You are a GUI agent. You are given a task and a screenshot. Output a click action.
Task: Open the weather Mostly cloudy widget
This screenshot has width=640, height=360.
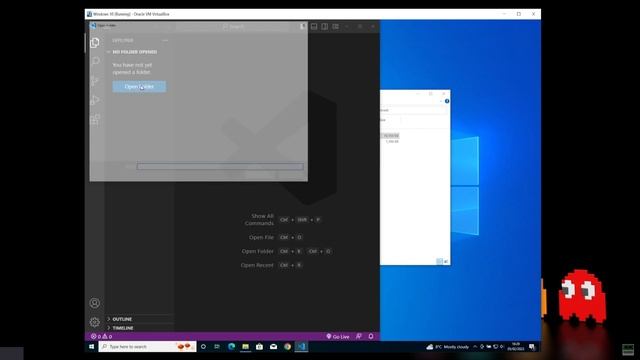tap(448, 347)
